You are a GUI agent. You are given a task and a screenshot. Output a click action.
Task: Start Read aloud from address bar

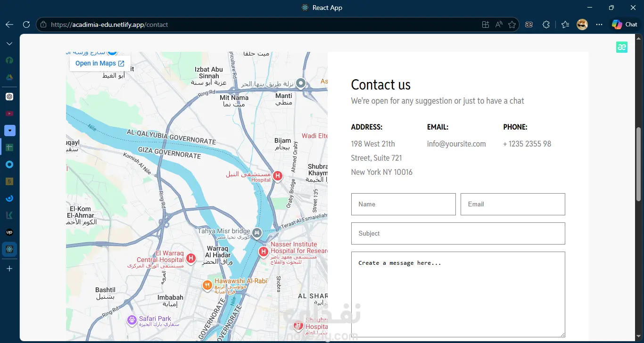499,24
